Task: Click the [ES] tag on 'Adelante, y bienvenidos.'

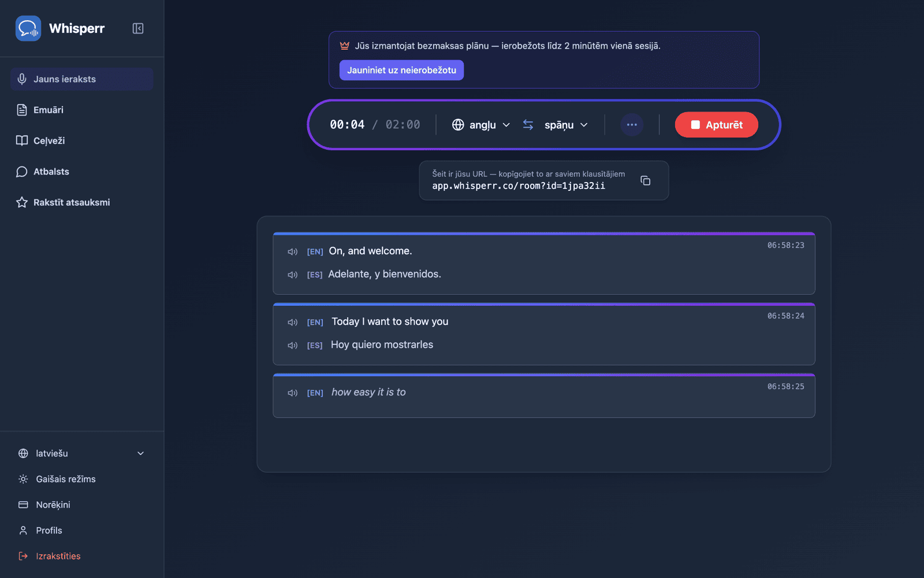Action: [315, 275]
